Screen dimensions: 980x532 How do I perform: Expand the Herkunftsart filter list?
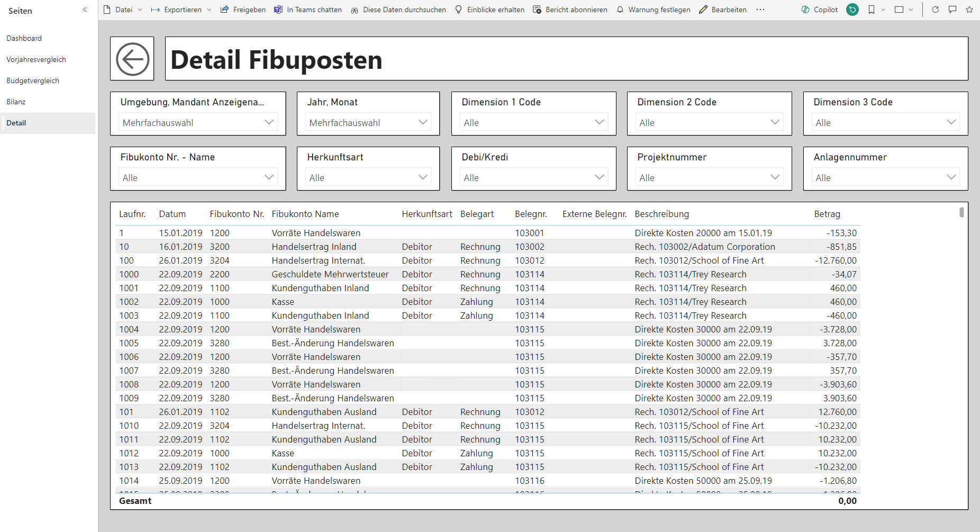[368, 177]
